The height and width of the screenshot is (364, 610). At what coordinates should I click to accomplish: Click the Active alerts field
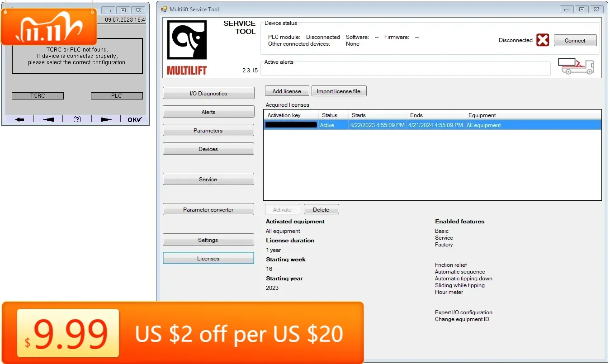[406, 69]
